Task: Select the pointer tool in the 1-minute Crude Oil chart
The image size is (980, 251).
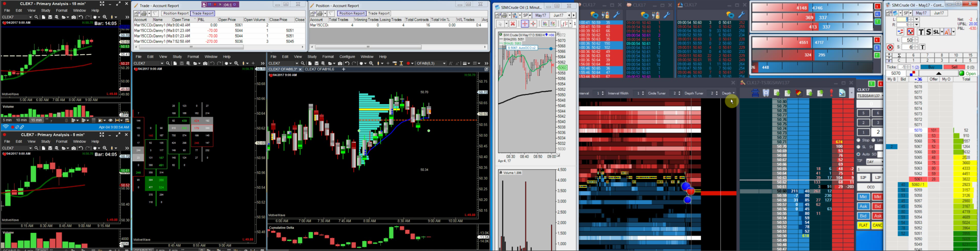Action: point(500,24)
